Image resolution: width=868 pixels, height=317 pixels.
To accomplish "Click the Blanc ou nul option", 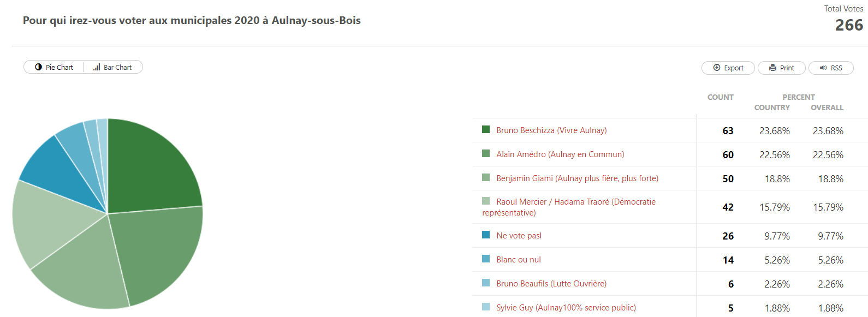I will (519, 260).
